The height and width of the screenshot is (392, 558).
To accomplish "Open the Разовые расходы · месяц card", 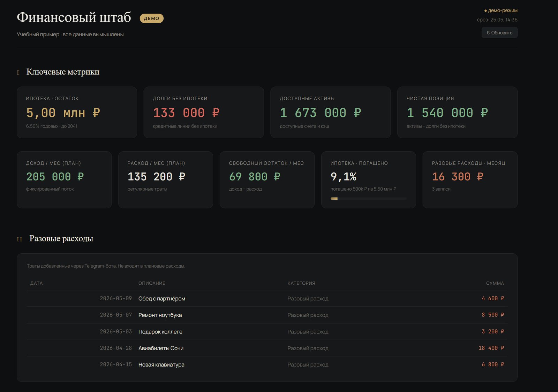I will click(470, 180).
